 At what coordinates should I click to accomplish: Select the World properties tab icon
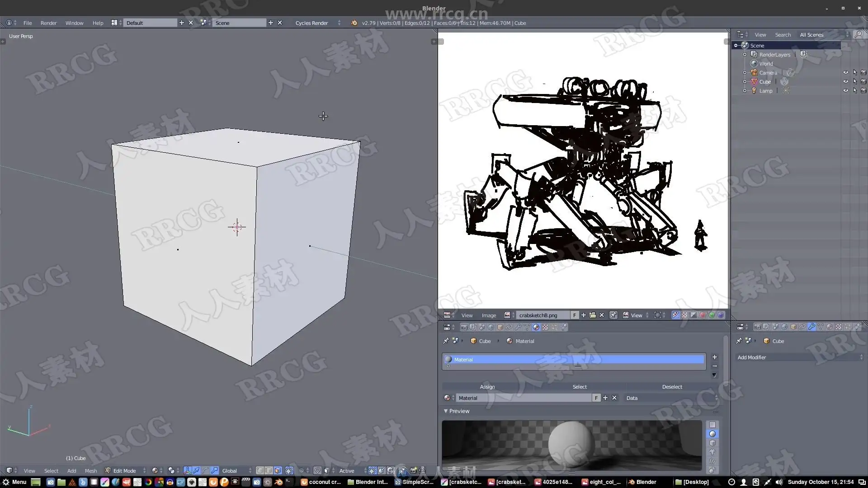pos(491,327)
